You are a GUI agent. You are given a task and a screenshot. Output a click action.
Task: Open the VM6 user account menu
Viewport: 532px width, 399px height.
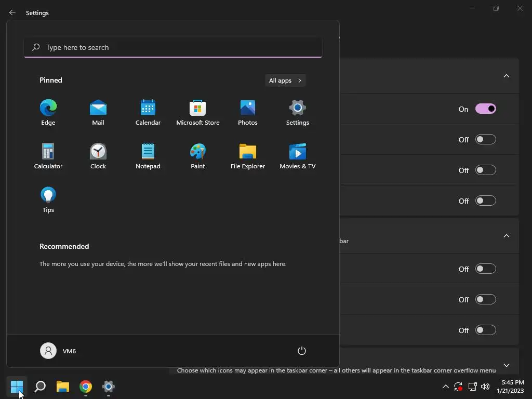(58, 351)
